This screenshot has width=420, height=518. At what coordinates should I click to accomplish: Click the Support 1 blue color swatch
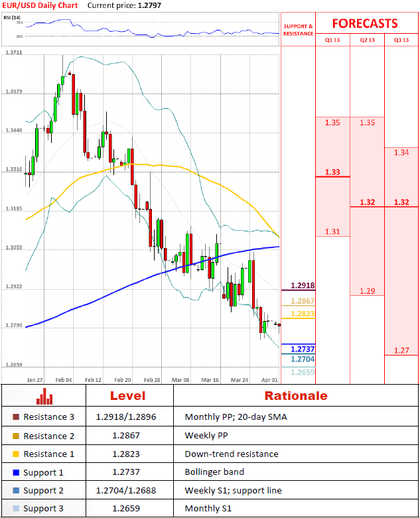16,472
